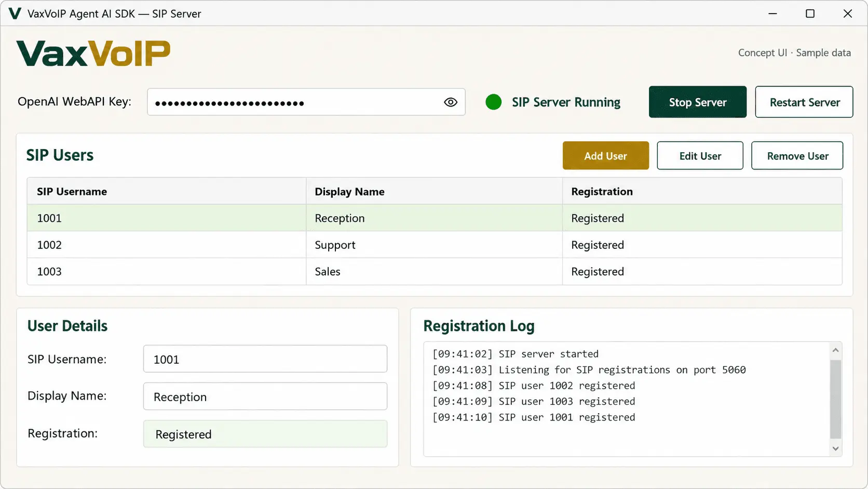This screenshot has height=489, width=868.
Task: Stop the SIP server
Action: pos(698,102)
